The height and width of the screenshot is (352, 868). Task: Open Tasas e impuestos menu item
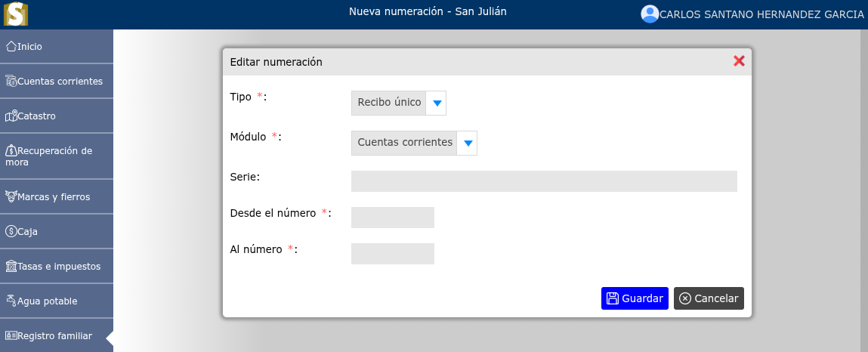[x=57, y=266]
